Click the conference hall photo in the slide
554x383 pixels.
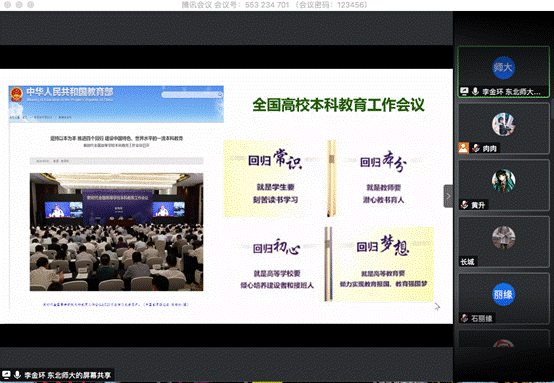pos(116,232)
